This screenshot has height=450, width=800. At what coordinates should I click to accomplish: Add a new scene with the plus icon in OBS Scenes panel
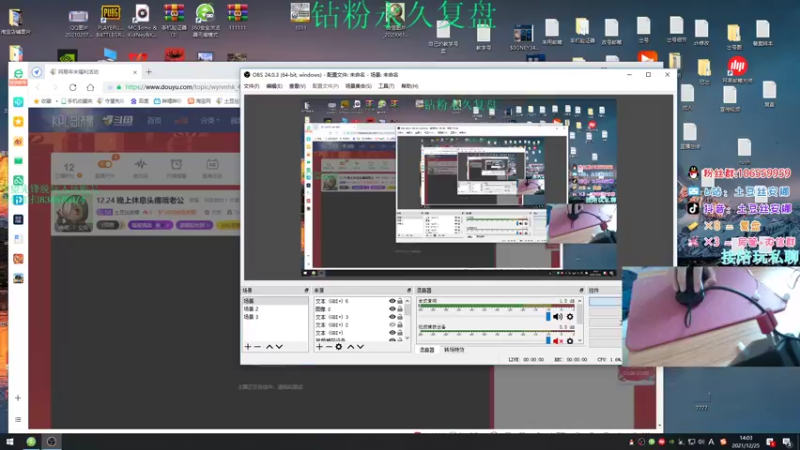tap(248, 346)
